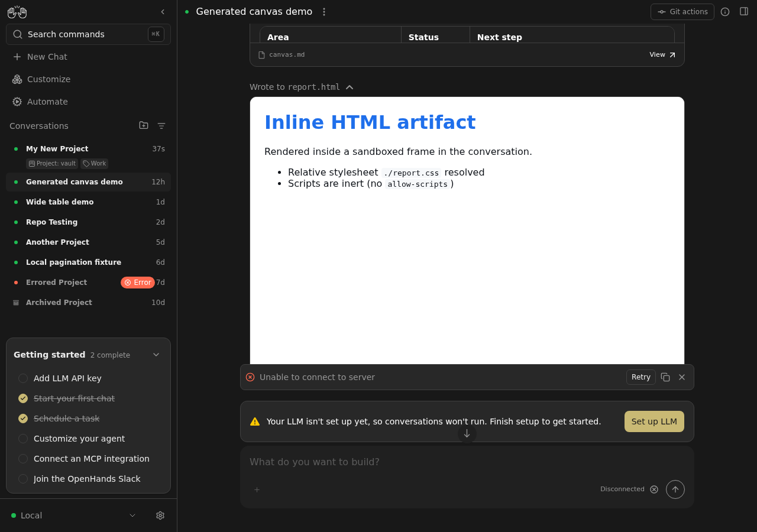Click the new folder icon in Conversations

[144, 125]
